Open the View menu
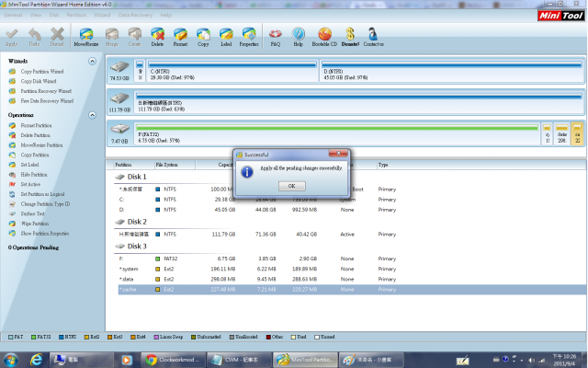The height and width of the screenshot is (368, 588). [x=36, y=15]
